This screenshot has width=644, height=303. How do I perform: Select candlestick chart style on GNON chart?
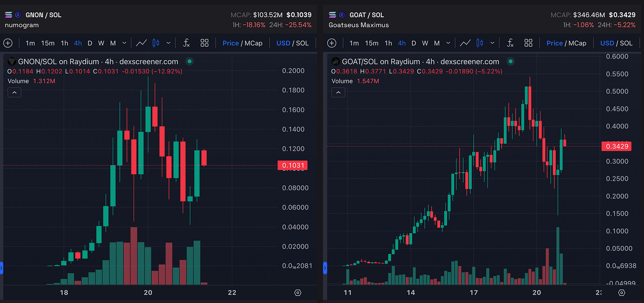[x=156, y=43]
